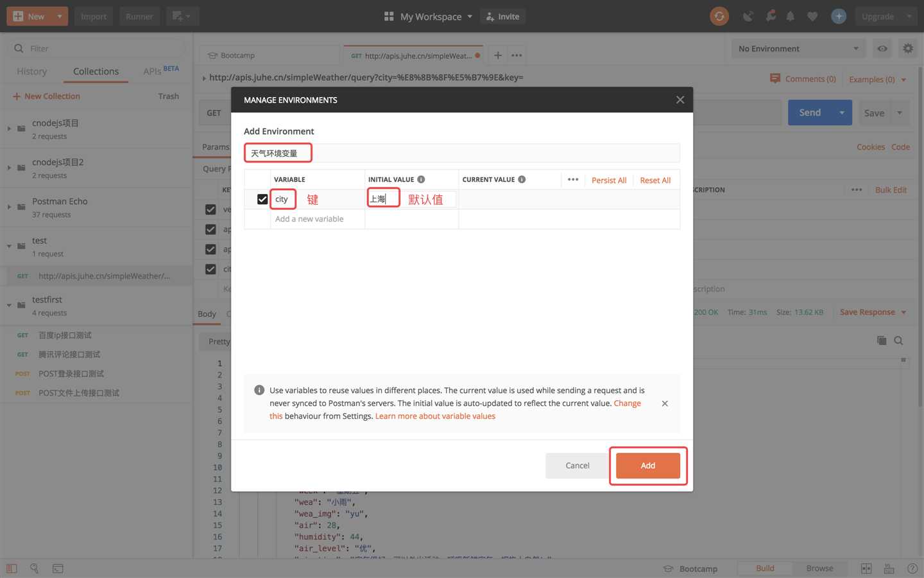This screenshot has height=578, width=924.
Task: Click the environment name input field
Action: coord(461,153)
